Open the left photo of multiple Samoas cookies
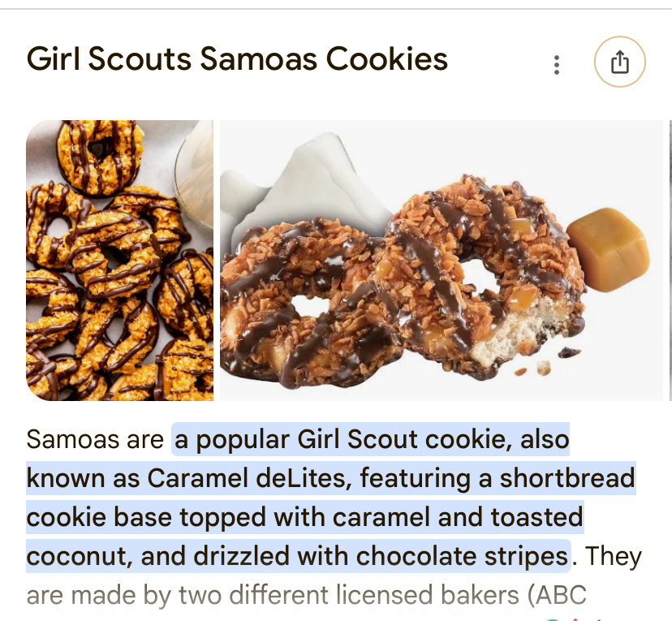This screenshot has width=672, height=621. coord(119,260)
